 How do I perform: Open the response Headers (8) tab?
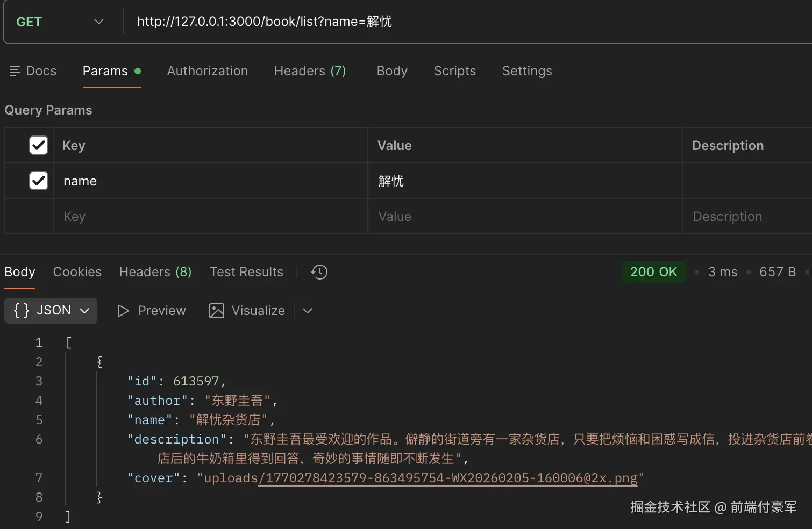(155, 272)
